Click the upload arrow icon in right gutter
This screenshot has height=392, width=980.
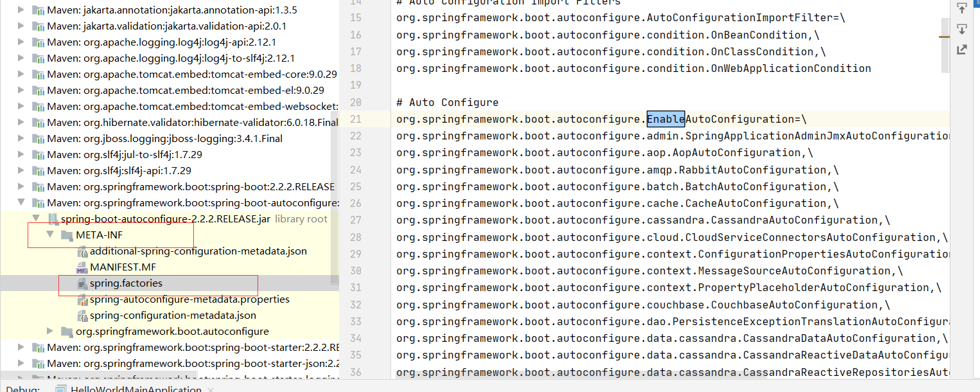click(x=961, y=8)
